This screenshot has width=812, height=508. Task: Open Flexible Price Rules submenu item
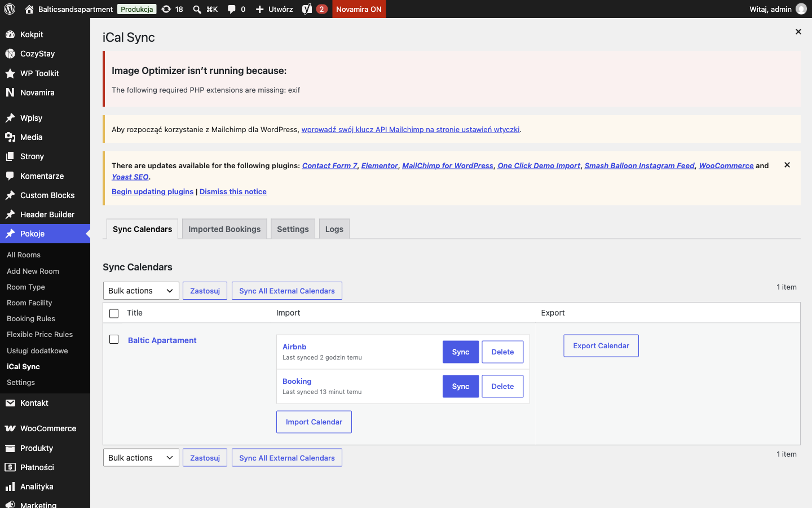point(40,334)
